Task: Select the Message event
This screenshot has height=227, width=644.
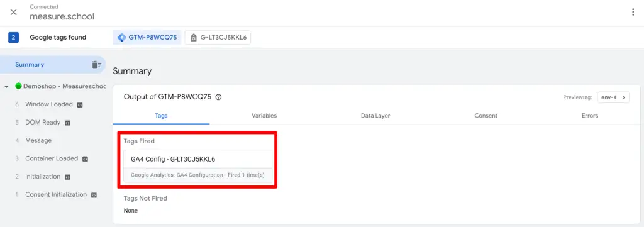Action: pyautogui.click(x=38, y=140)
